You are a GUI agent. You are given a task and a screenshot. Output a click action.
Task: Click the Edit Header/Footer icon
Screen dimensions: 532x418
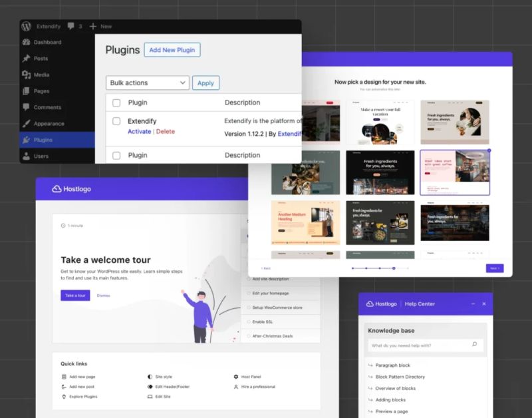pyautogui.click(x=150, y=387)
